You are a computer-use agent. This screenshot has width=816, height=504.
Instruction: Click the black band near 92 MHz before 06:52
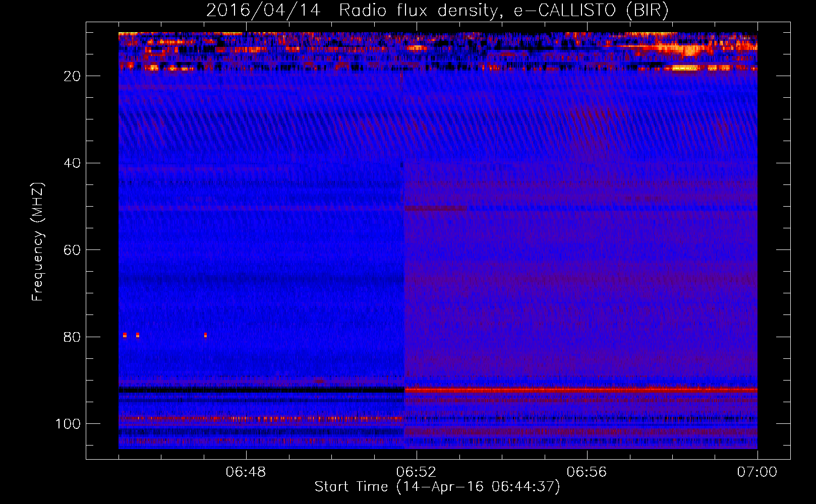pyautogui.click(x=261, y=390)
